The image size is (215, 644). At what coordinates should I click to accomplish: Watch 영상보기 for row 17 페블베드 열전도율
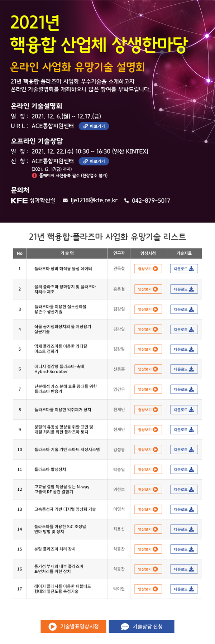(x=148, y=589)
